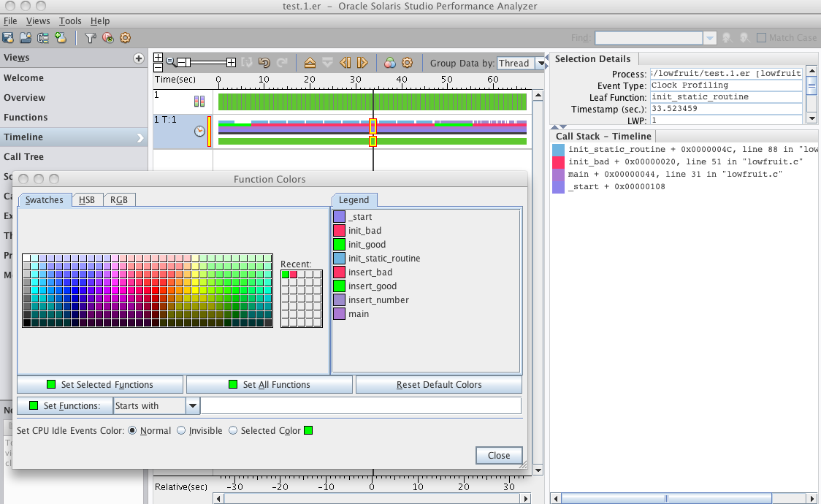Select Invisible CPU idle events radio
Viewport: 821px width, 504px height.
pyautogui.click(x=181, y=430)
